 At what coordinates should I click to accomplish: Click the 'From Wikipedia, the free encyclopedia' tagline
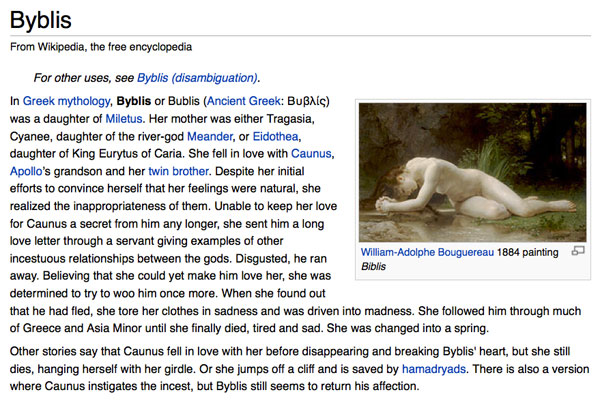pyautogui.click(x=101, y=47)
